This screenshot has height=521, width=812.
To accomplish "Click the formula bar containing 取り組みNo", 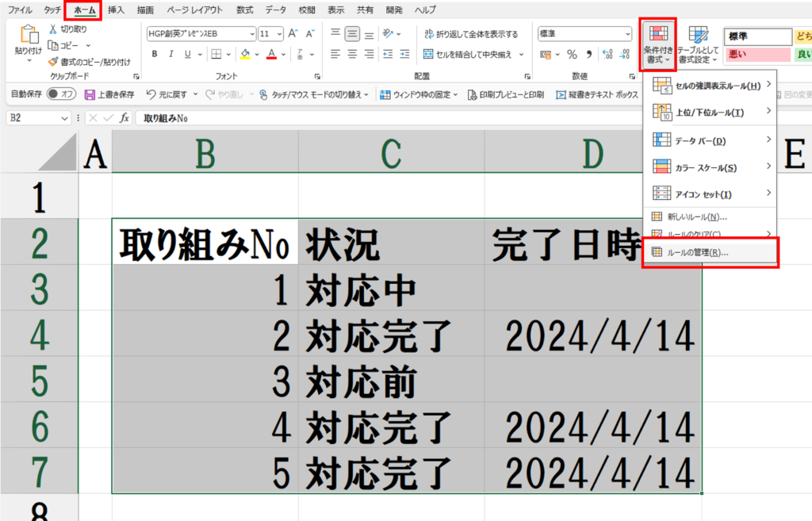I will click(x=389, y=118).
